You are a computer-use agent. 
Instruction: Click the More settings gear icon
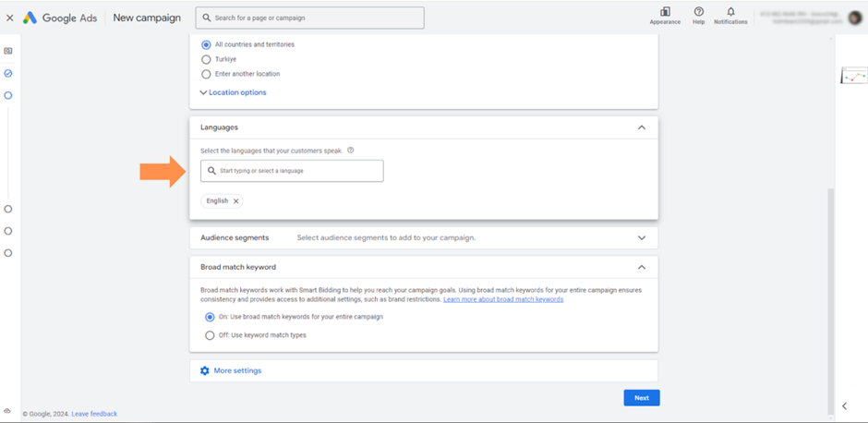tap(205, 370)
